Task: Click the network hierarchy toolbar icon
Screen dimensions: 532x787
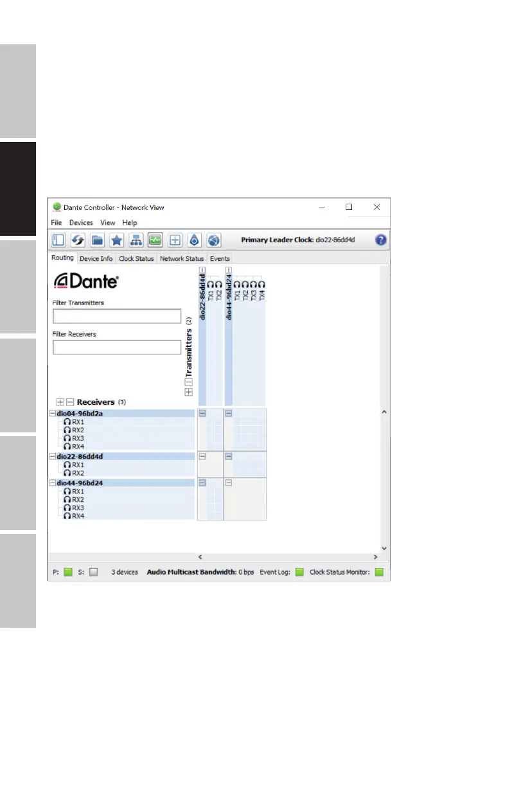Action: 136,240
